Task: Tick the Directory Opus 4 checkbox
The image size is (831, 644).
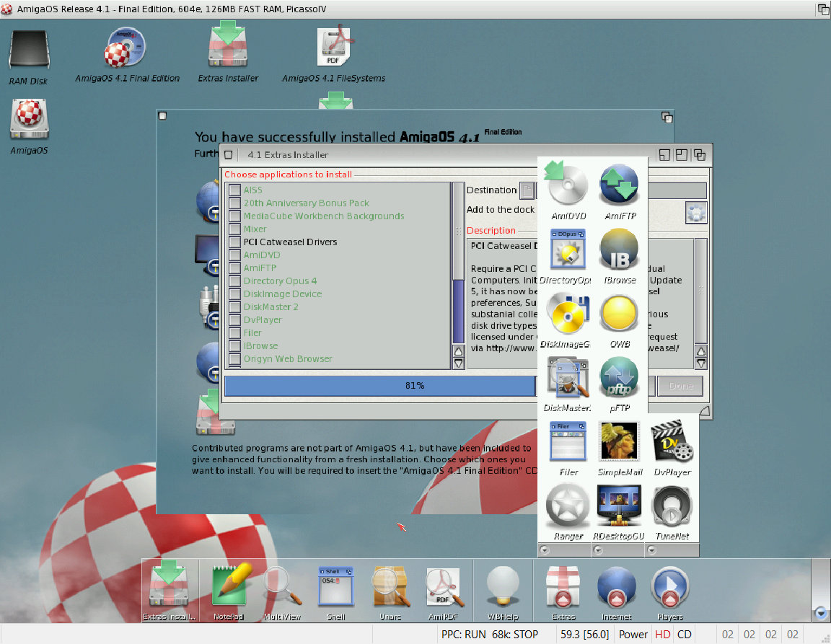Action: [x=234, y=281]
